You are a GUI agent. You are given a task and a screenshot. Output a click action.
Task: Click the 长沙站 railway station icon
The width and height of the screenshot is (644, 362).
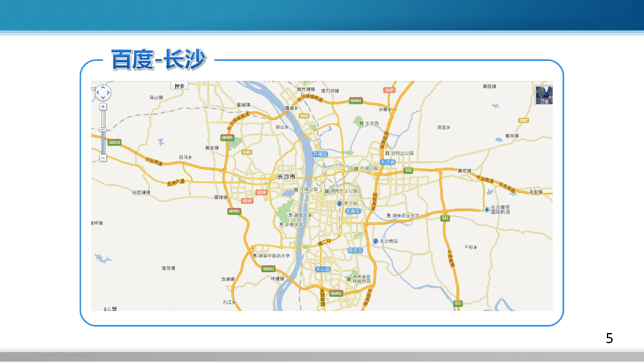(x=339, y=204)
